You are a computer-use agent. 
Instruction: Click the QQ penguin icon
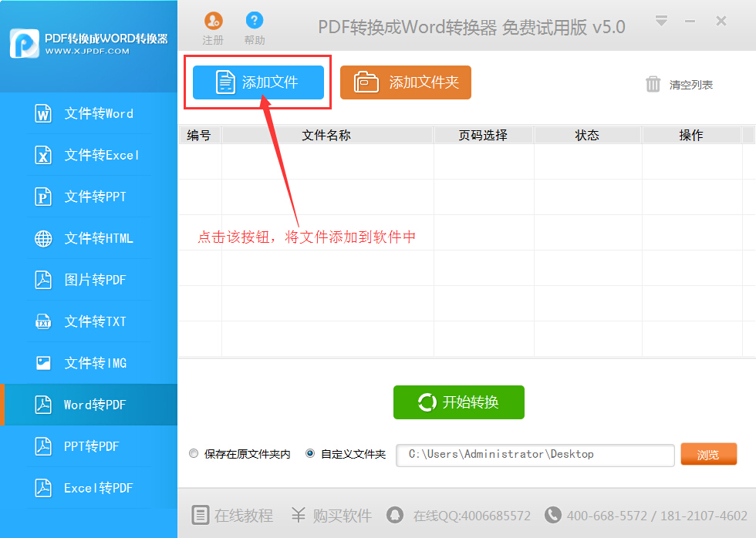tap(395, 514)
